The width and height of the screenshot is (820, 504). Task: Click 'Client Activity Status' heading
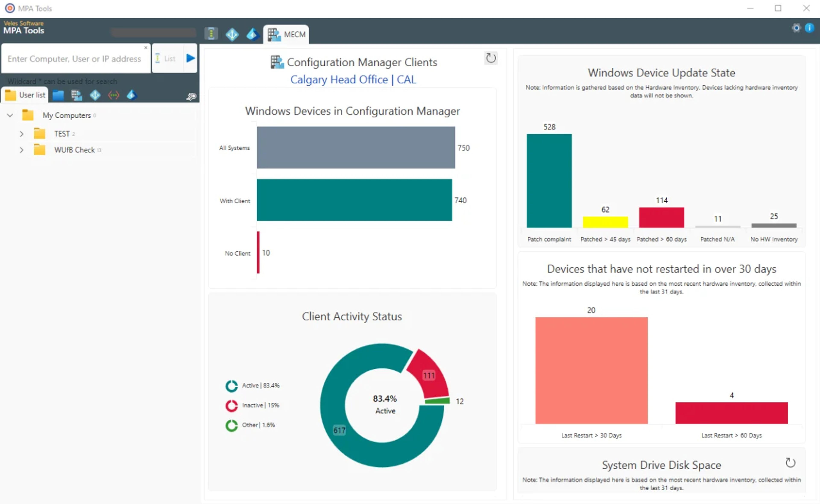[x=352, y=316]
